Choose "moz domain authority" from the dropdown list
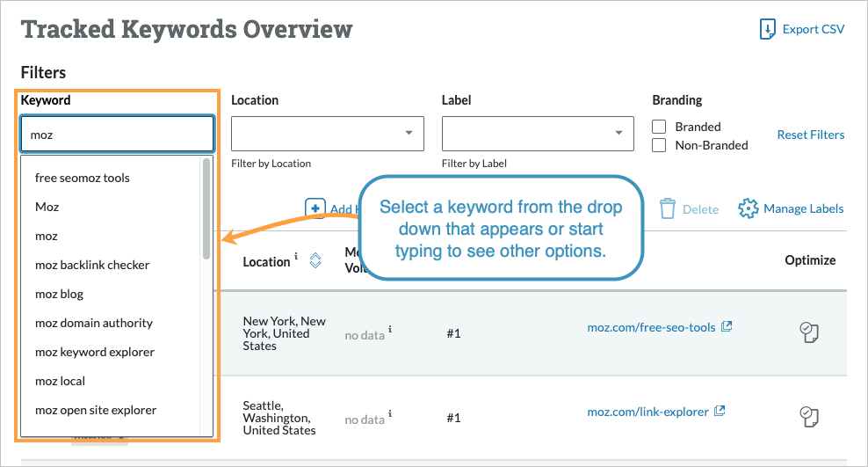This screenshot has height=467, width=868. [94, 323]
